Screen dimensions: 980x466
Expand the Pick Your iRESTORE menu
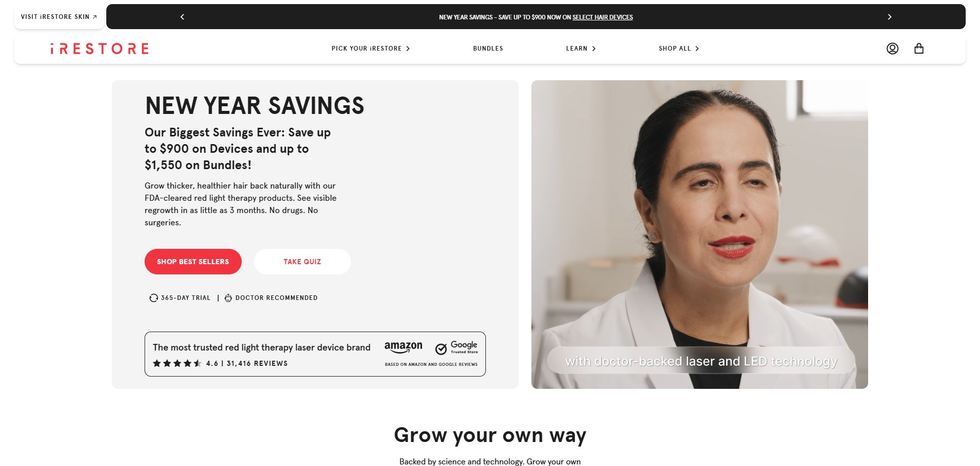point(370,49)
